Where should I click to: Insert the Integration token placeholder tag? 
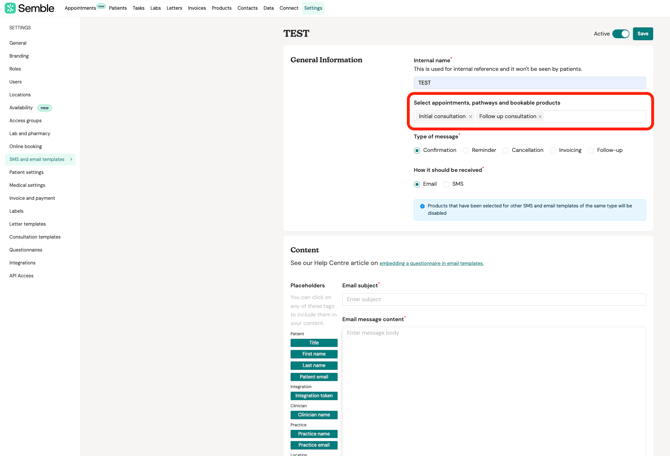pos(314,396)
